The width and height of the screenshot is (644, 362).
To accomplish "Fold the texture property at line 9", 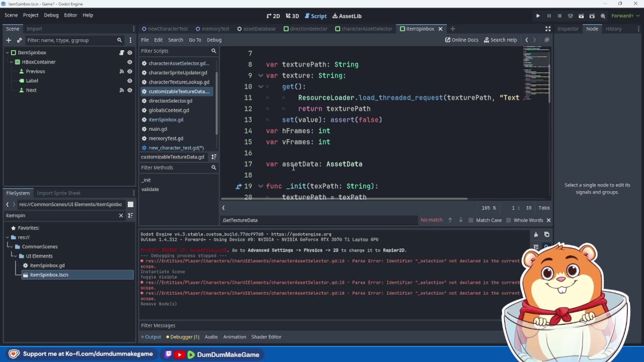I will click(261, 75).
